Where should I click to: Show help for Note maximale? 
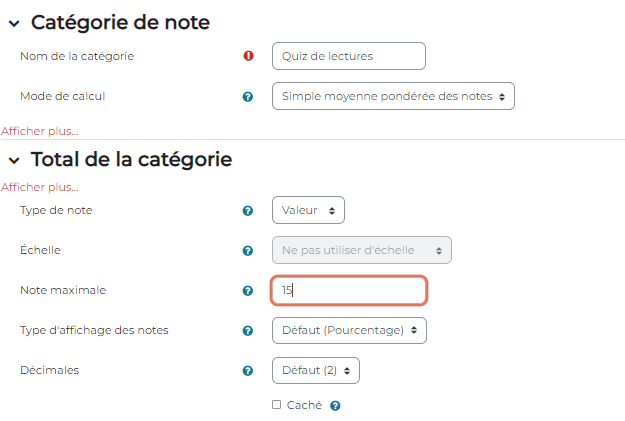point(248,291)
